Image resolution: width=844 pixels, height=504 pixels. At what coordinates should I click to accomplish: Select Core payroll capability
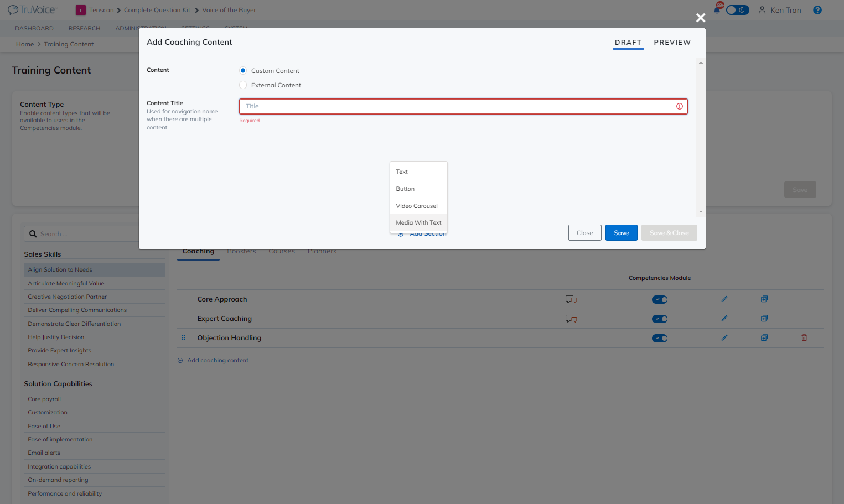(95, 399)
